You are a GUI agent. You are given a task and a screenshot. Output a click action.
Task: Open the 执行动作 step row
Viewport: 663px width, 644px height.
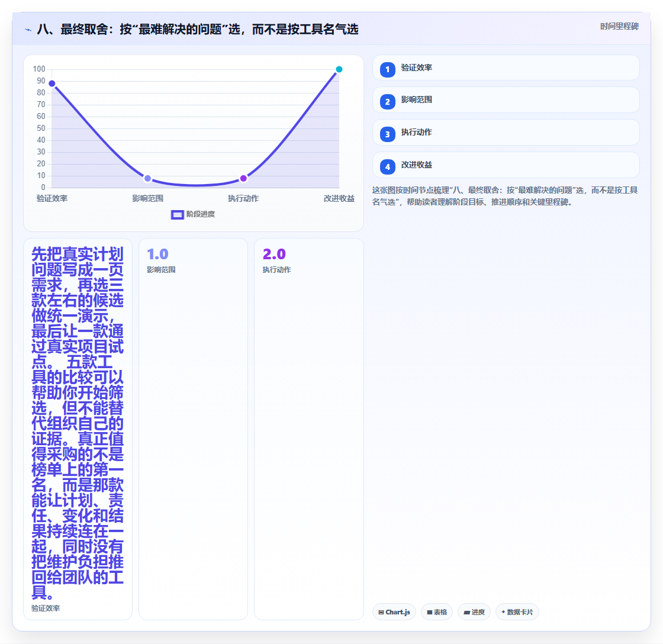click(506, 133)
